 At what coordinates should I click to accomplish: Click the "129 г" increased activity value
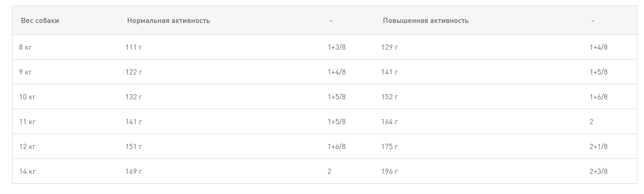tap(389, 47)
